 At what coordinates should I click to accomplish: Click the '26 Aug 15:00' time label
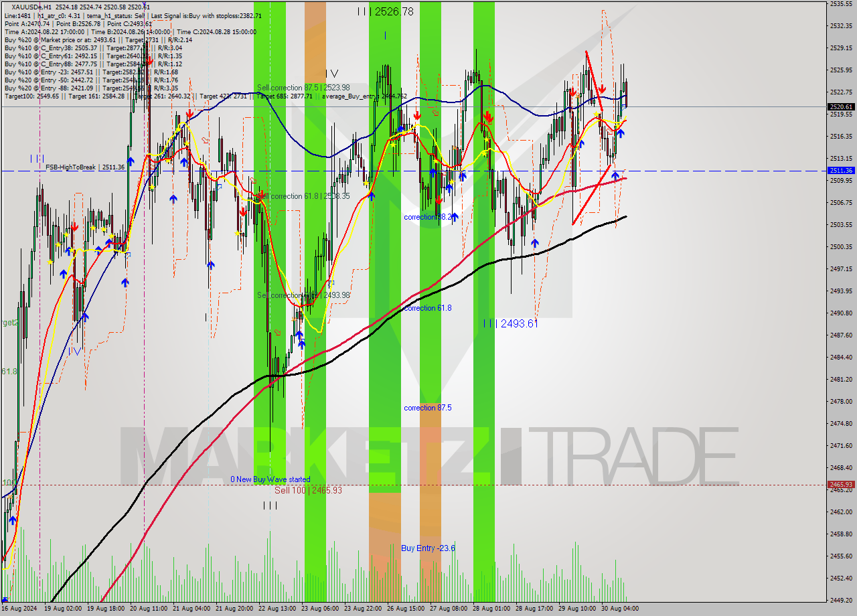tap(405, 609)
